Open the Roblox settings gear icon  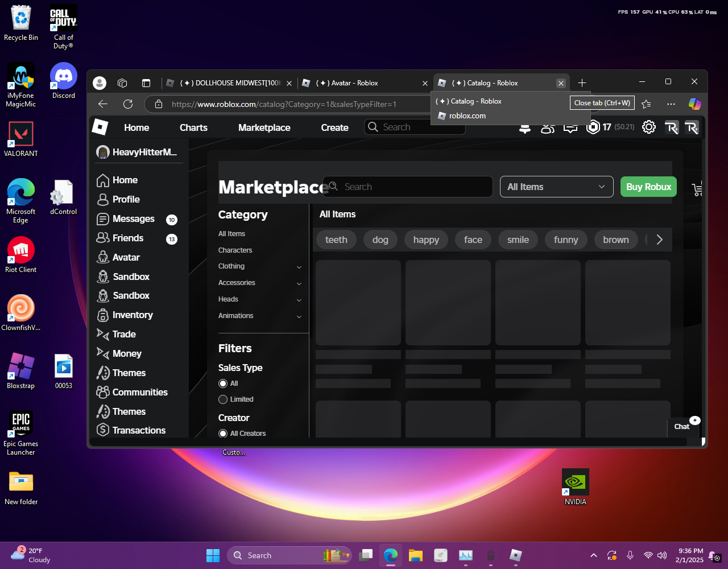tap(648, 127)
